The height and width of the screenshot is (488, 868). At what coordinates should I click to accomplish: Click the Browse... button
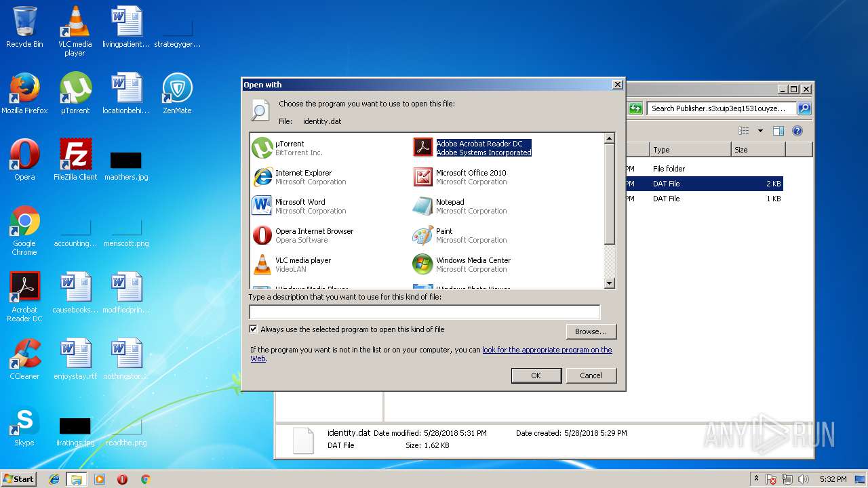point(591,331)
